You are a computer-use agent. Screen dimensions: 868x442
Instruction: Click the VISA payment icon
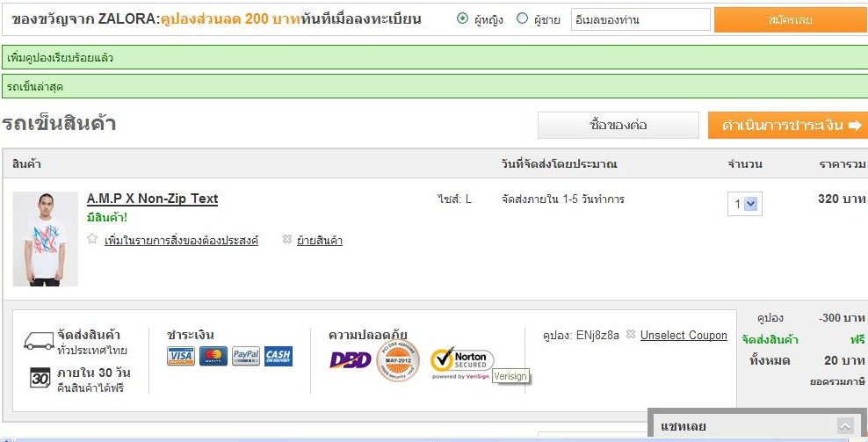[x=180, y=356]
